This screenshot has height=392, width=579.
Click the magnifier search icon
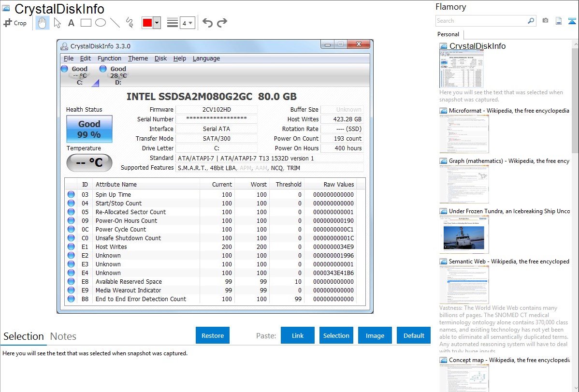click(x=531, y=21)
